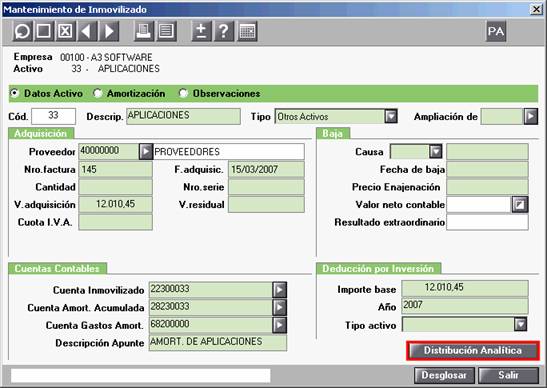The image size is (547, 388).
Task: Click the X-box delete toolbar icon
Action: (x=65, y=31)
